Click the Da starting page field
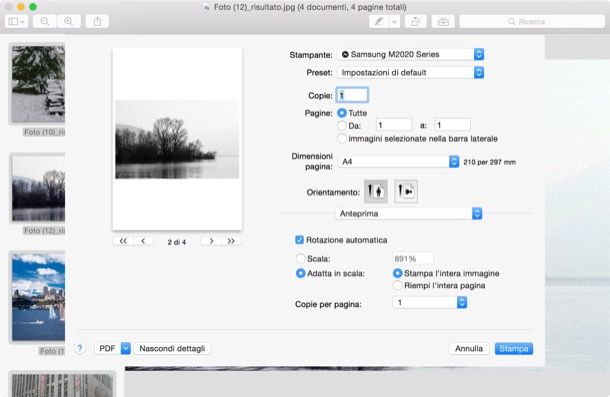 tap(394, 125)
